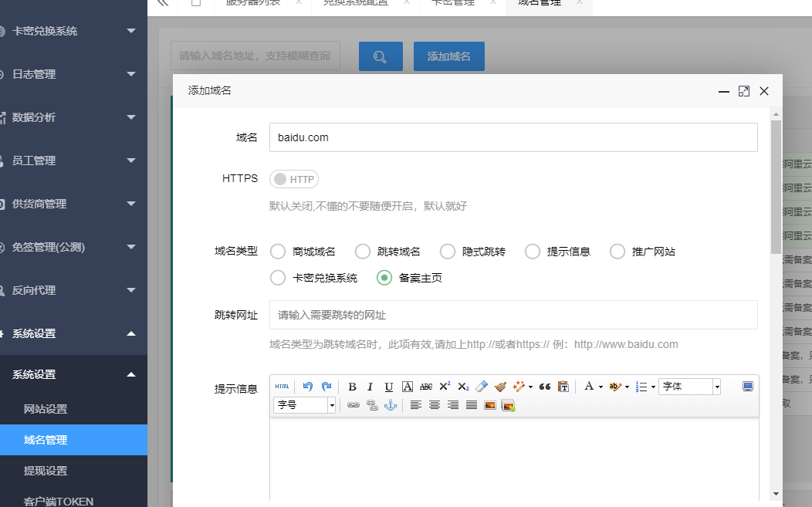Screen dimensions: 812x507
Task: Click inside the 提示信息 editor body
Action: tap(514, 461)
